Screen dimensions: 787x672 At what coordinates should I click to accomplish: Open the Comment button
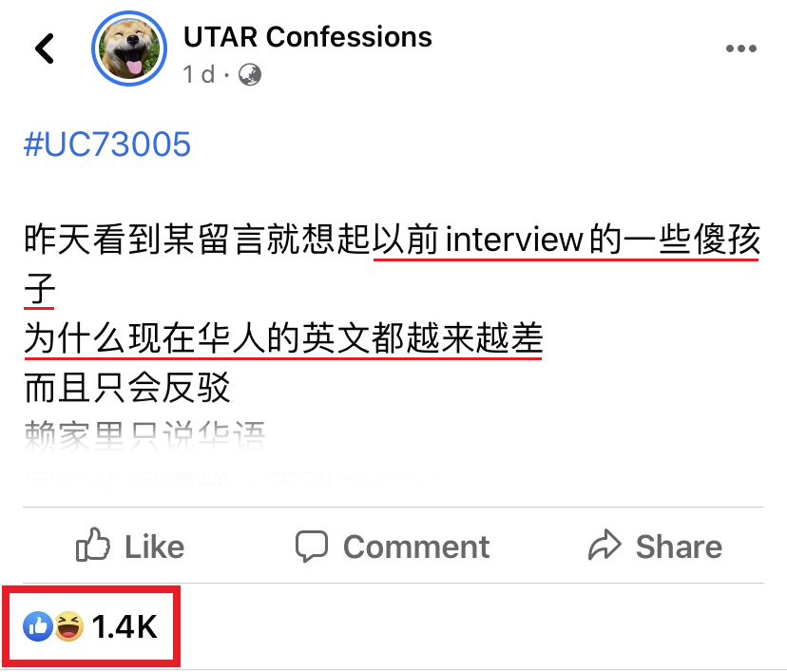click(393, 546)
